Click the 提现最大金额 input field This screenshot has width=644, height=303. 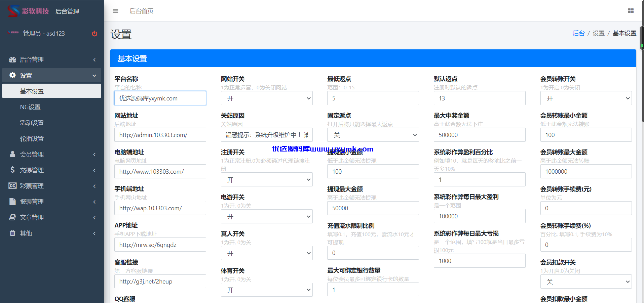(373, 208)
